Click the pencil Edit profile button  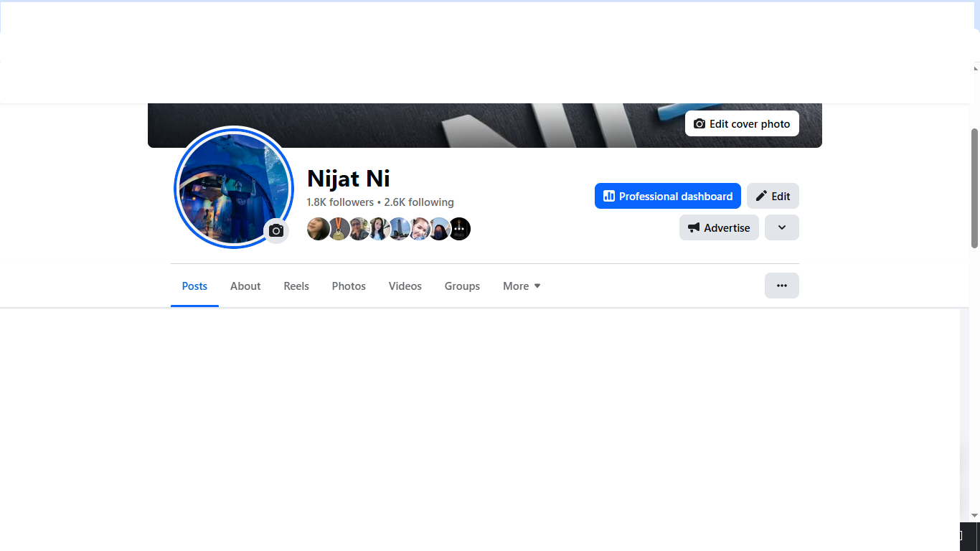(773, 196)
